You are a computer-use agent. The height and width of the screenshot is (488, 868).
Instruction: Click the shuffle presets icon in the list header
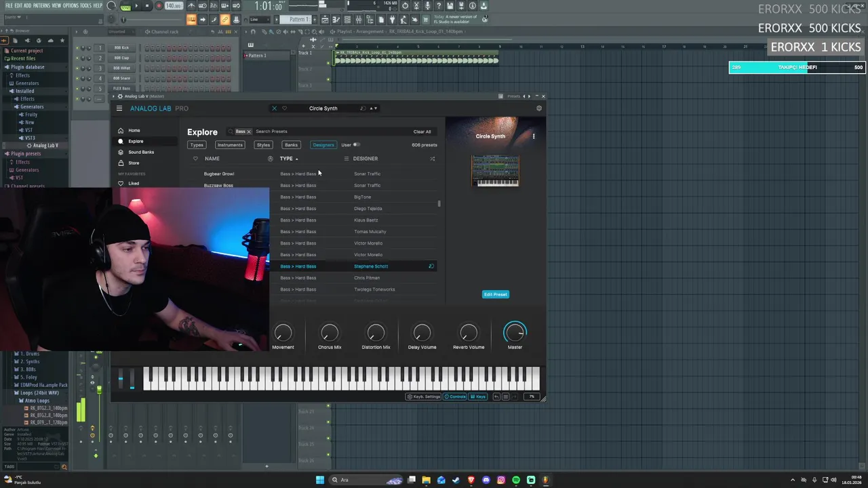[432, 159]
